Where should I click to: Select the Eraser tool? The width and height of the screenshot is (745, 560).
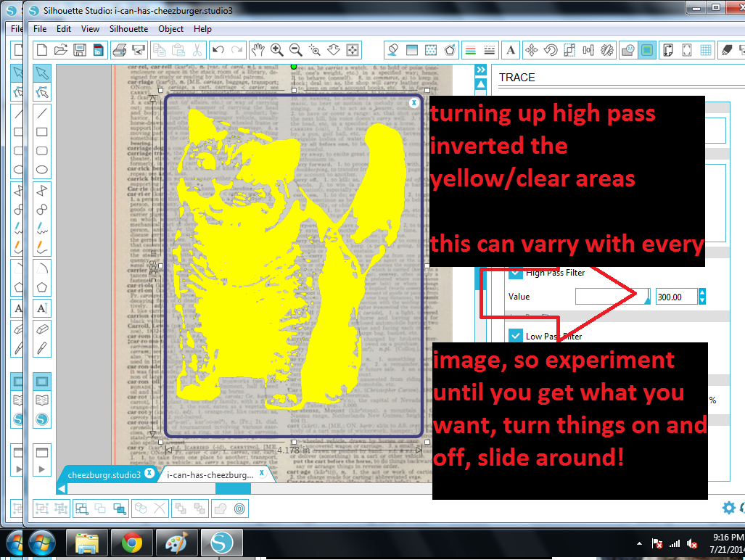coord(42,329)
